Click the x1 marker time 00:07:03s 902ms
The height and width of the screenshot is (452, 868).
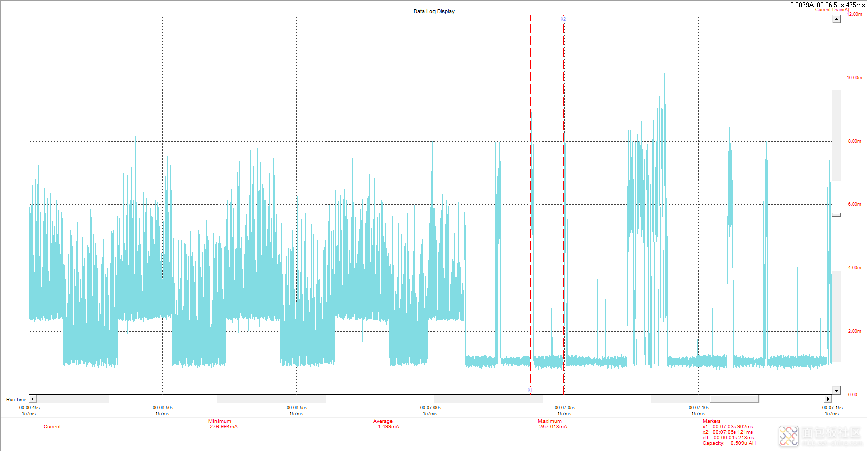point(733,427)
